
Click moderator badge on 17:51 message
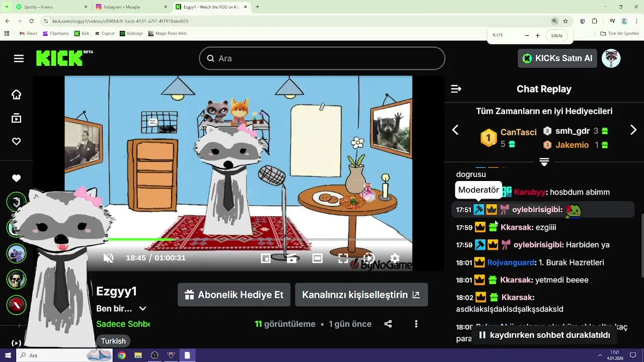pyautogui.click(x=479, y=210)
